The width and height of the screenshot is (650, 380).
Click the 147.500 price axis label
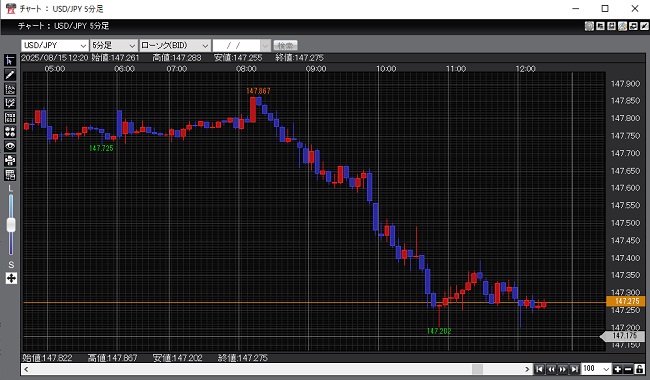coord(625,223)
